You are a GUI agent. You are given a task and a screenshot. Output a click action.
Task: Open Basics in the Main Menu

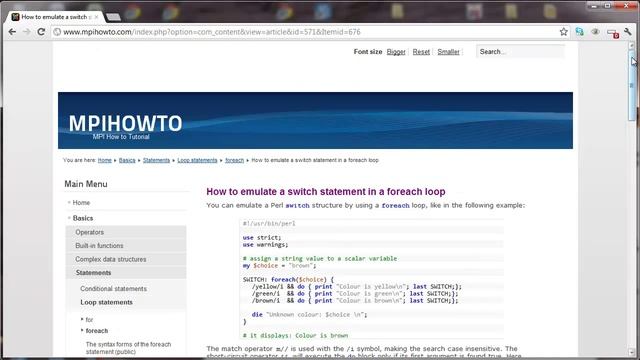click(83, 218)
